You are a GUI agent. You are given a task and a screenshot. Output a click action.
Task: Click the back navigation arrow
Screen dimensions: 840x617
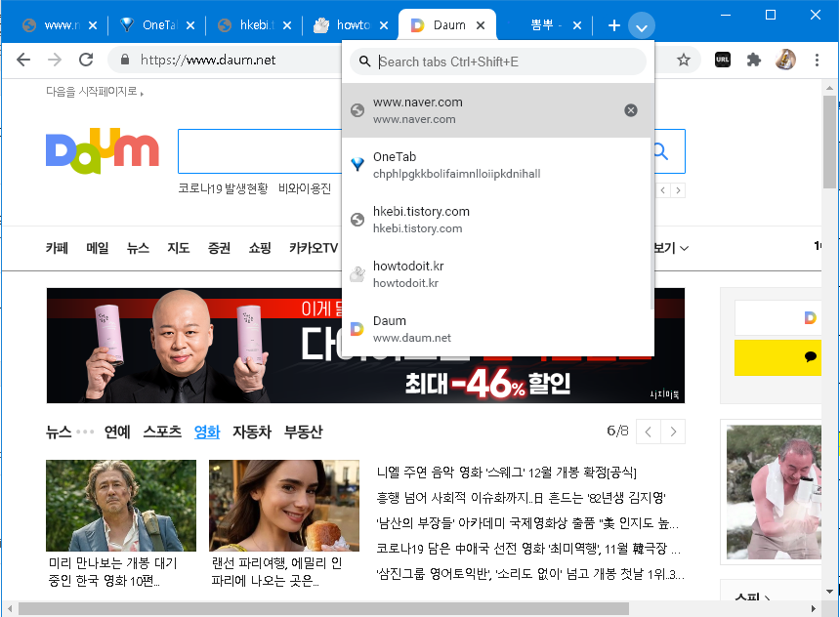point(23,60)
